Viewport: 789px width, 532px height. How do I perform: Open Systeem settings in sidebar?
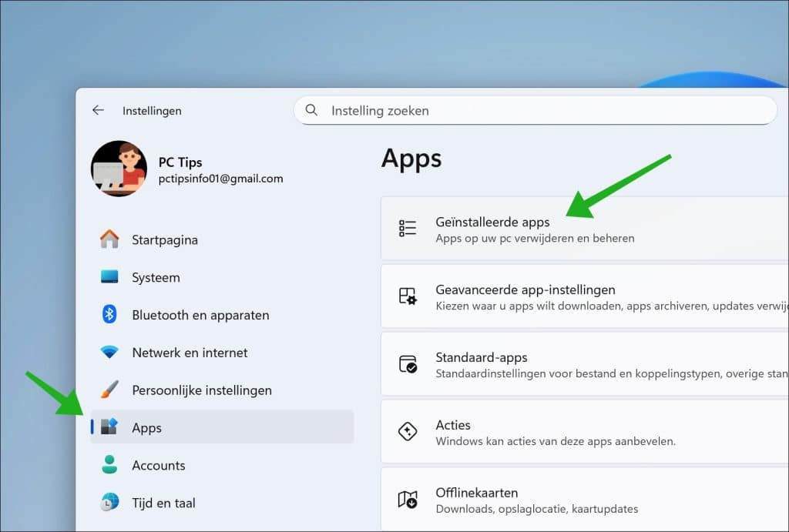156,277
